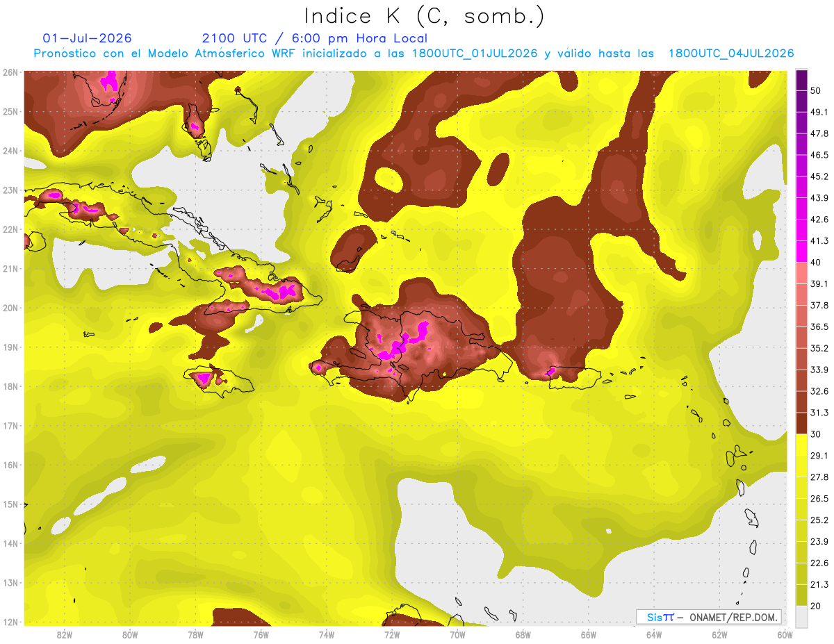
Task: Click the "42.6" legend value
Action: 819,220
